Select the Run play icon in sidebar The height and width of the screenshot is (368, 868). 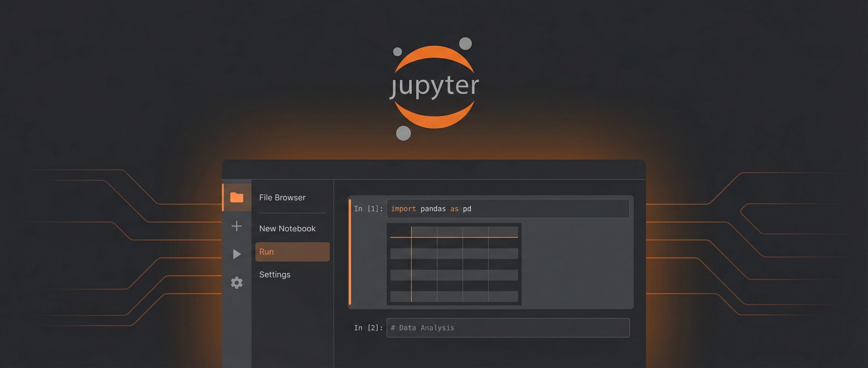236,254
